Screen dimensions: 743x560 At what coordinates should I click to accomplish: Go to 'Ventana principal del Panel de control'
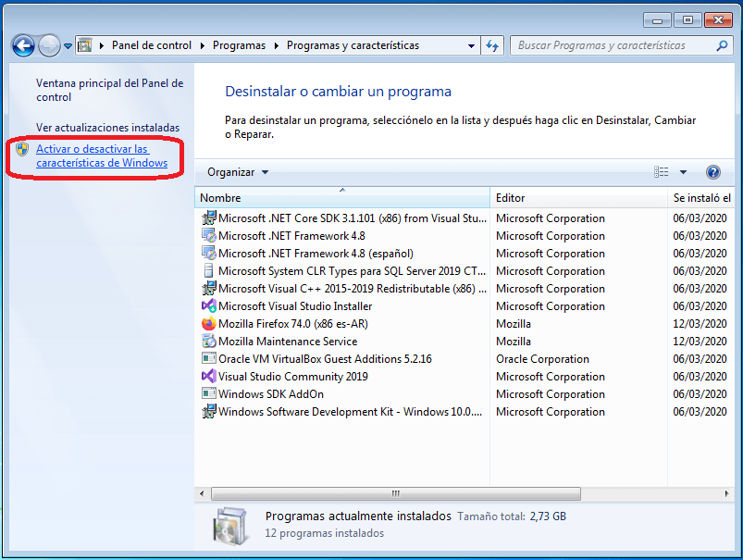pyautogui.click(x=109, y=90)
